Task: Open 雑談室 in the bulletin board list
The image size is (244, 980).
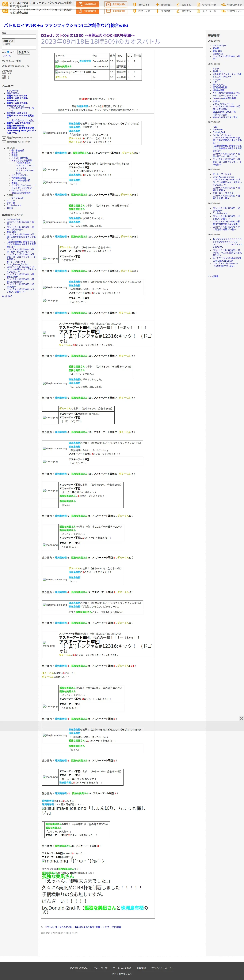Action: click(14, 153)
